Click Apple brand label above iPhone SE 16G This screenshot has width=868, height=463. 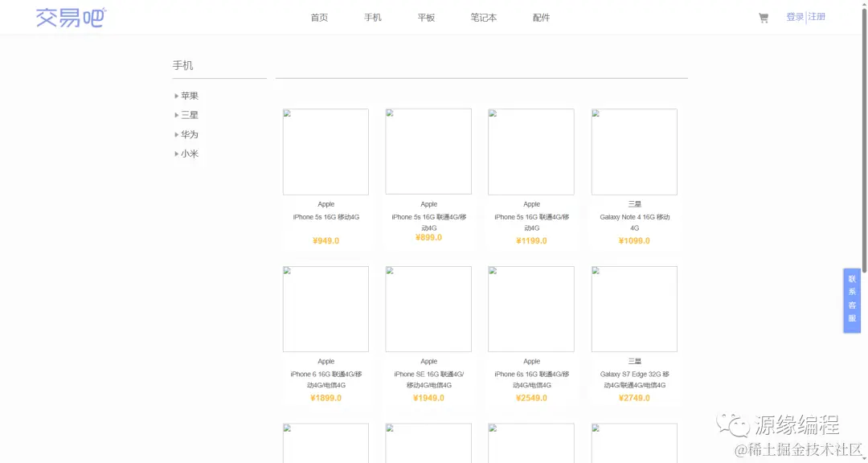(429, 362)
